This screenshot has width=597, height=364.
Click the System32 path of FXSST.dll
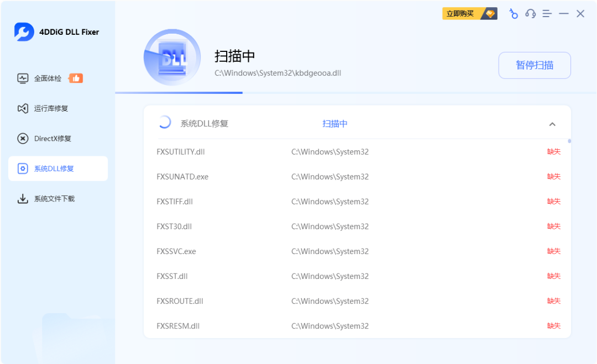click(x=330, y=276)
